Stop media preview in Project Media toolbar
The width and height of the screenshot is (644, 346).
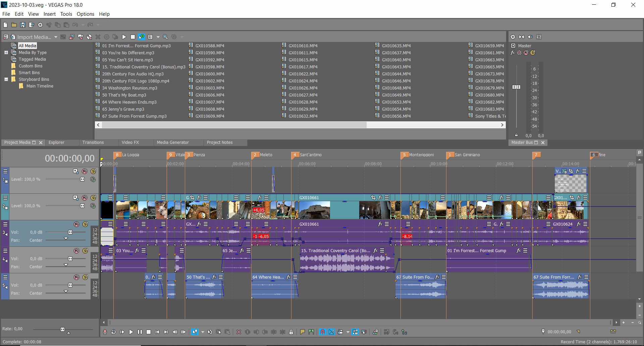point(133,37)
